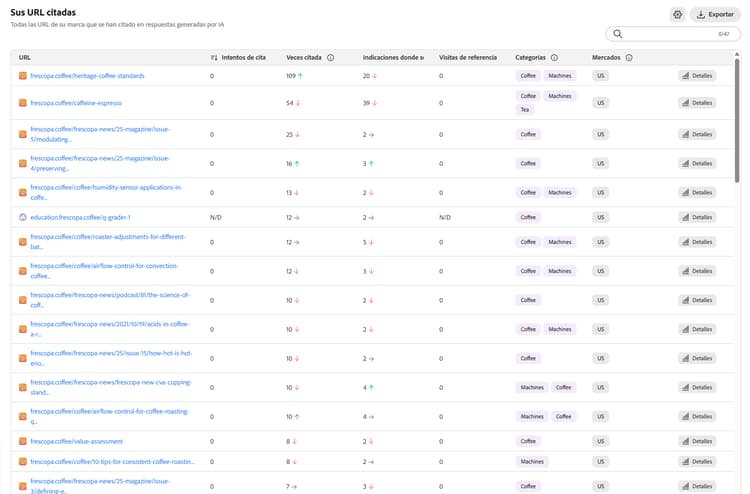The image size is (750, 494).
Task: Click page icon beside issue-4/preserving row
Action: (22, 164)
